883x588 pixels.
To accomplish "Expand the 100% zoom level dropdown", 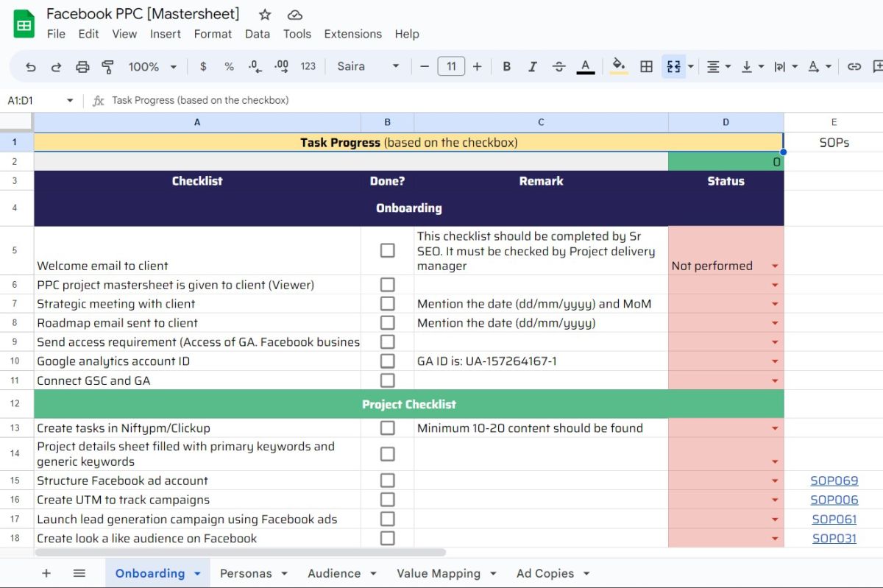I will click(x=152, y=66).
